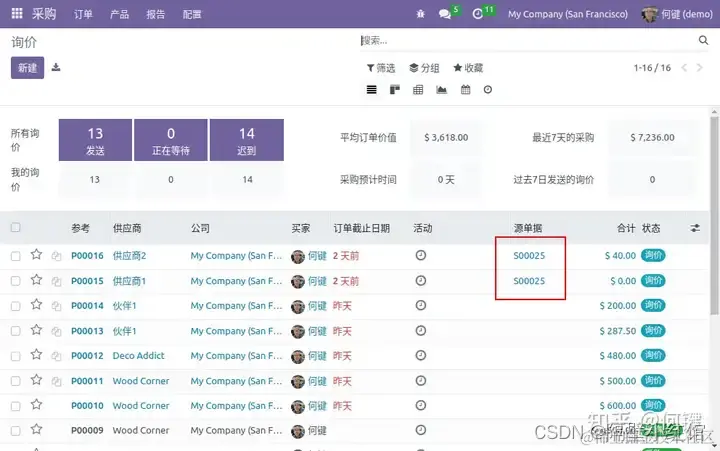Star the P00016 row as favorite
The width and height of the screenshot is (720, 451).
(36, 255)
